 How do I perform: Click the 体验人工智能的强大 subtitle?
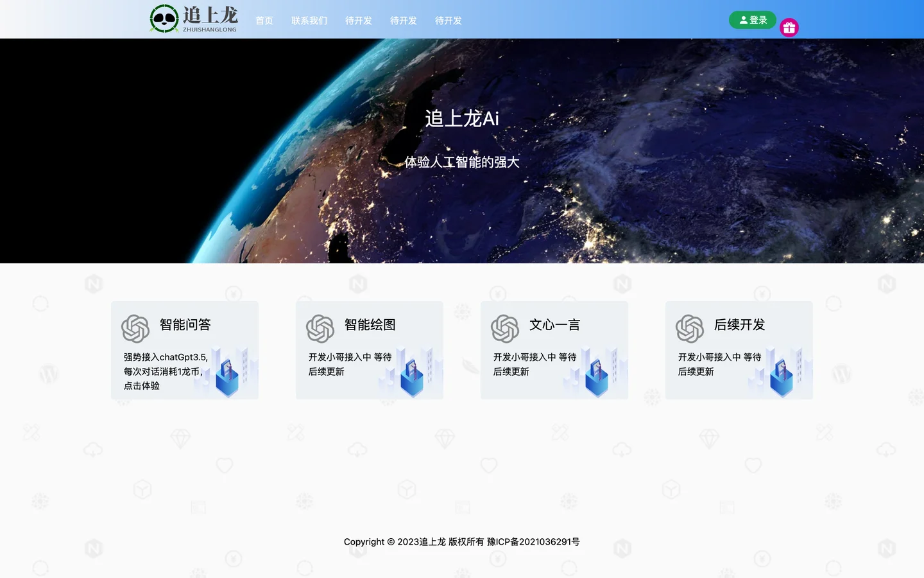(462, 162)
